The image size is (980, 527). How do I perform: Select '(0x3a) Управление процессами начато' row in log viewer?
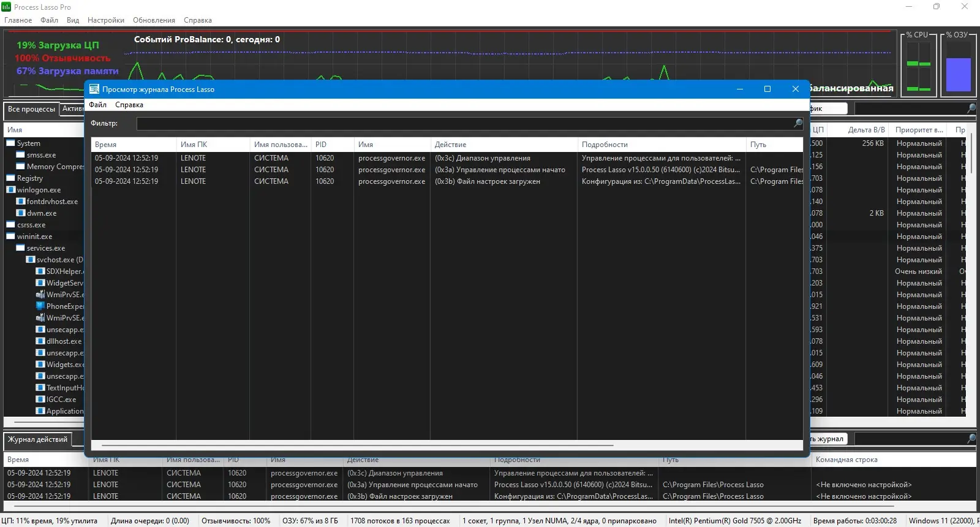[447, 170]
